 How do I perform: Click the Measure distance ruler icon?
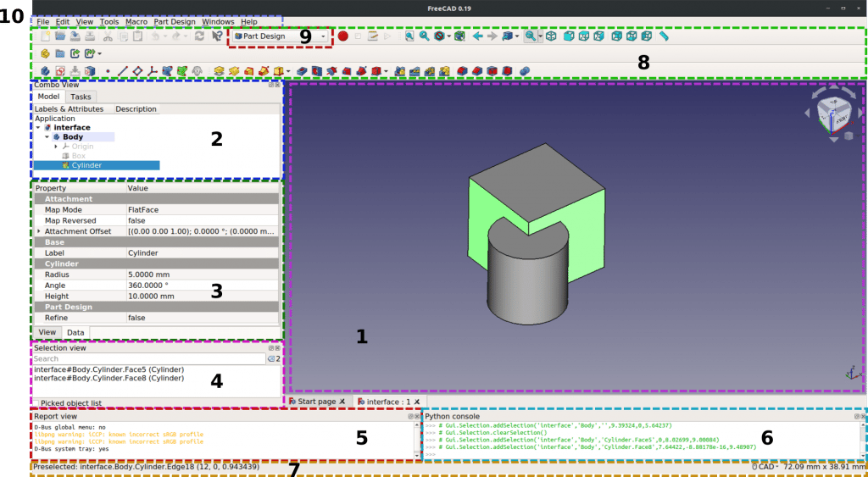(664, 36)
